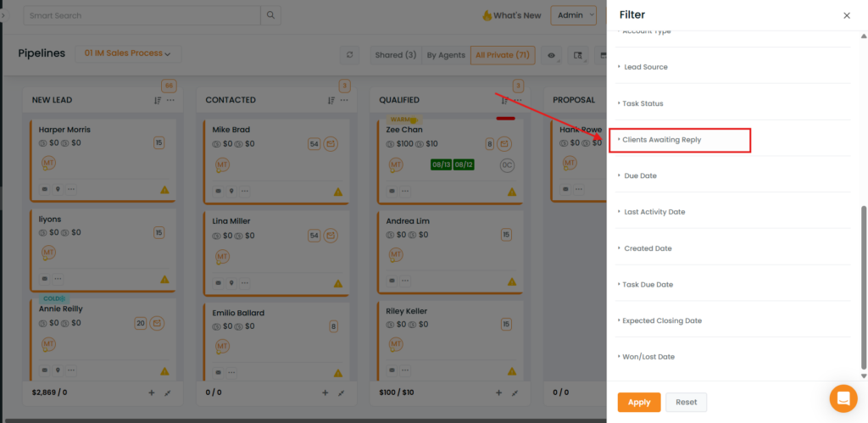Click the Smart Search input field
This screenshot has width=868, height=423.
(x=142, y=15)
